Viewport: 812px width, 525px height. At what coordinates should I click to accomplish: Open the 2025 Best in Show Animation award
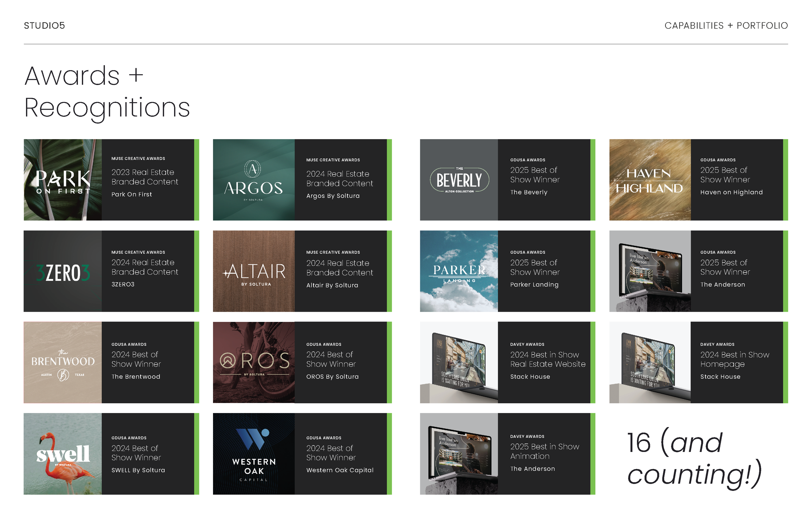[x=545, y=451]
